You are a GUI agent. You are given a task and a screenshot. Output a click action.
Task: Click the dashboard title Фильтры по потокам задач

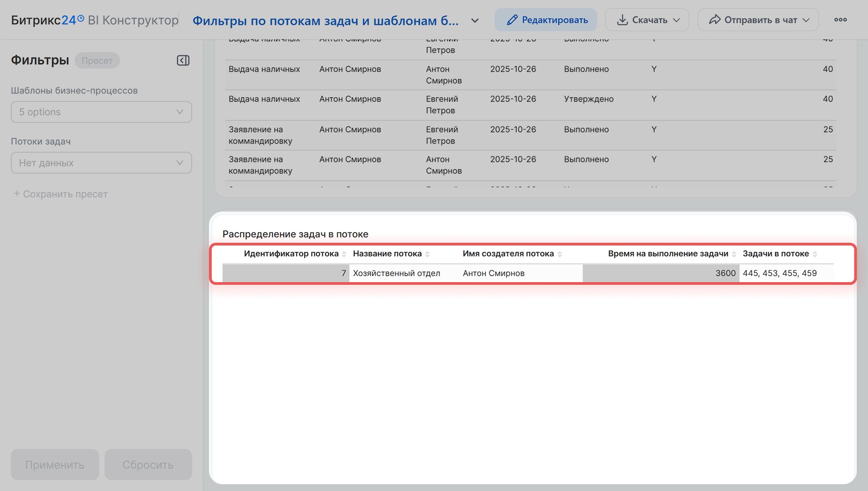[x=325, y=21]
